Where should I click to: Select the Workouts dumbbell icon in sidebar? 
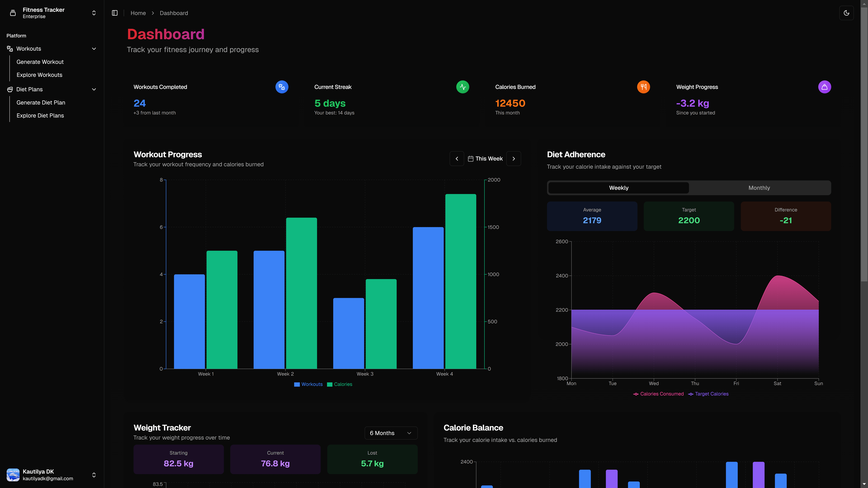coord(9,49)
